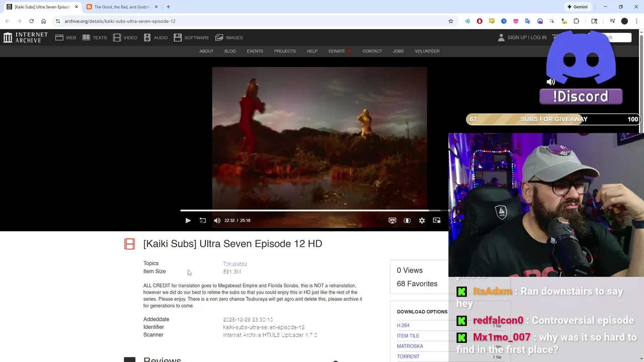Click the Ultra Seven Episode 12 HD title

click(x=232, y=244)
